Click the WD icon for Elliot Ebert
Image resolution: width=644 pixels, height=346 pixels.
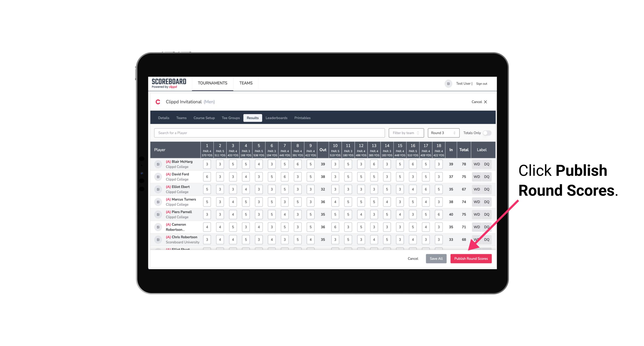click(476, 189)
